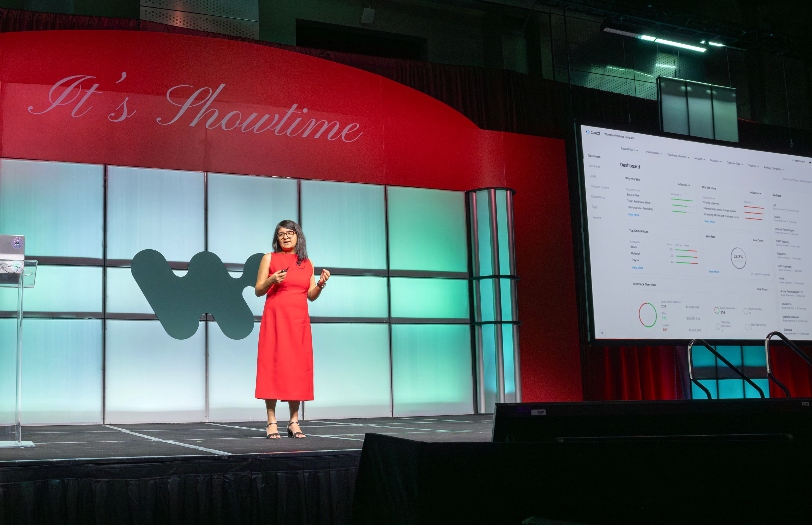Click Licensing Model and Contract Terms driver
Viewport: 812px width, 525px height.
721,216
